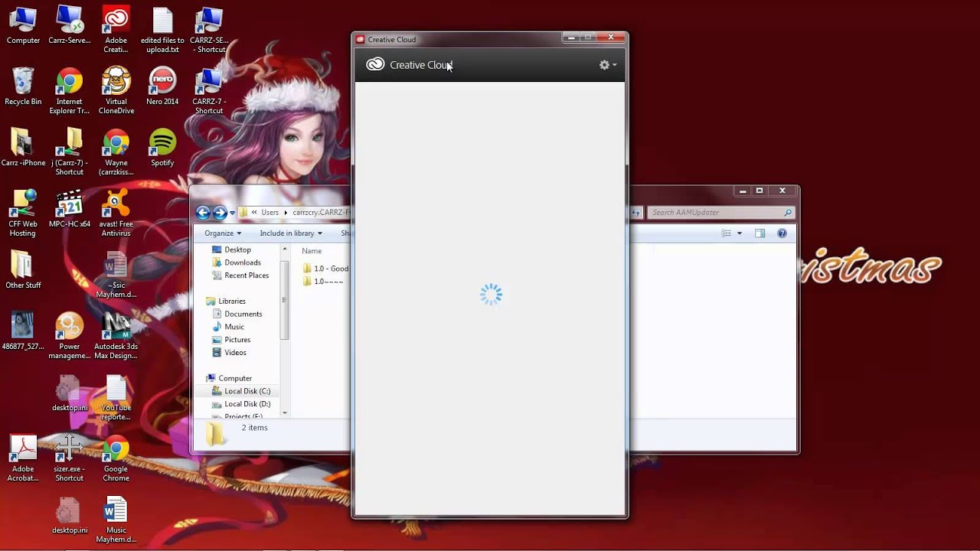
Task: Select the '1.0~~~~' folder
Action: (323, 282)
